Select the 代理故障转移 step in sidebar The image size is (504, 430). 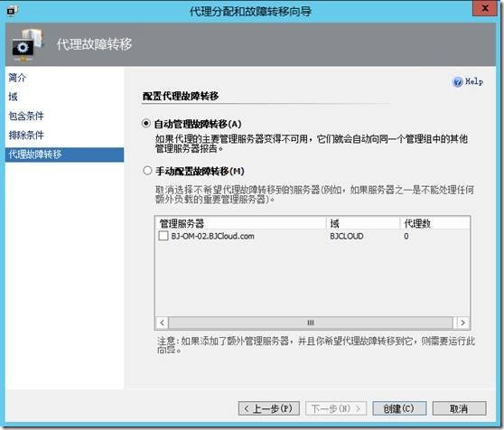(x=64, y=154)
